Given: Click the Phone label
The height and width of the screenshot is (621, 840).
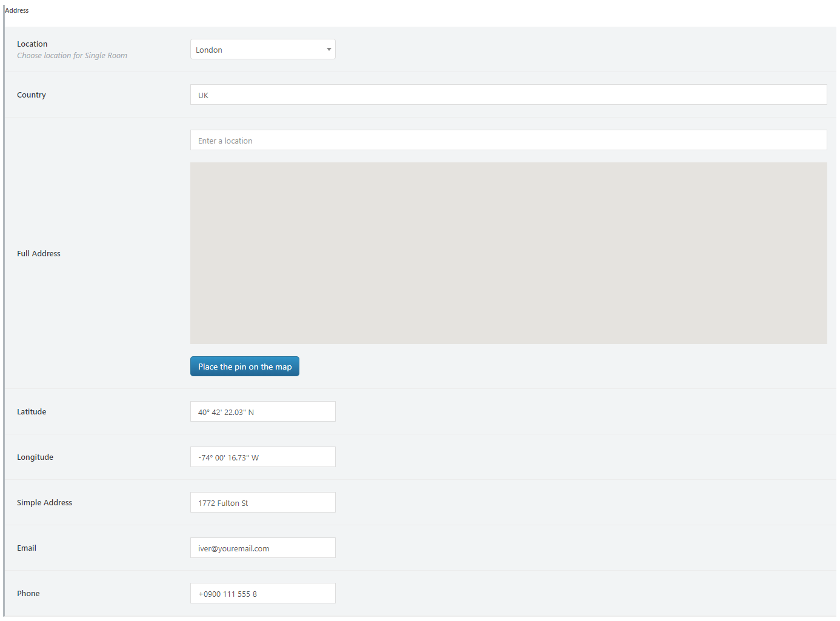Looking at the screenshot, I should [x=28, y=593].
